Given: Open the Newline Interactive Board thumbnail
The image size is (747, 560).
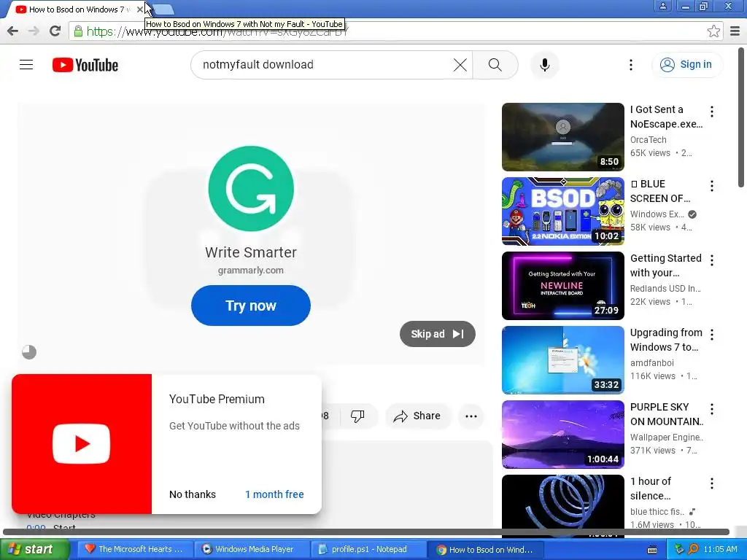Looking at the screenshot, I should (562, 286).
